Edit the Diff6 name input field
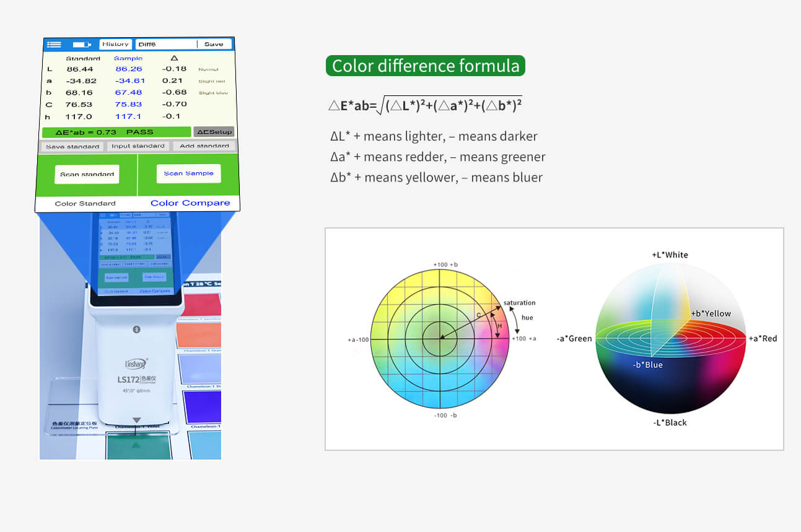The height and width of the screenshot is (532, 801). click(156, 44)
